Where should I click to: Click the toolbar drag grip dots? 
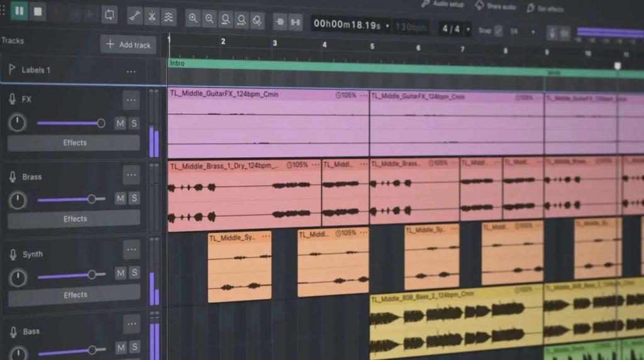(3, 10)
